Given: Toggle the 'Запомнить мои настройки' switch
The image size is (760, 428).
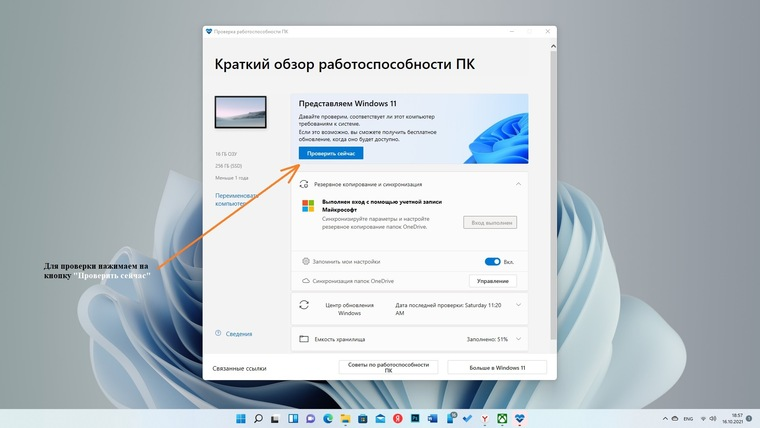Looking at the screenshot, I should click(x=492, y=261).
